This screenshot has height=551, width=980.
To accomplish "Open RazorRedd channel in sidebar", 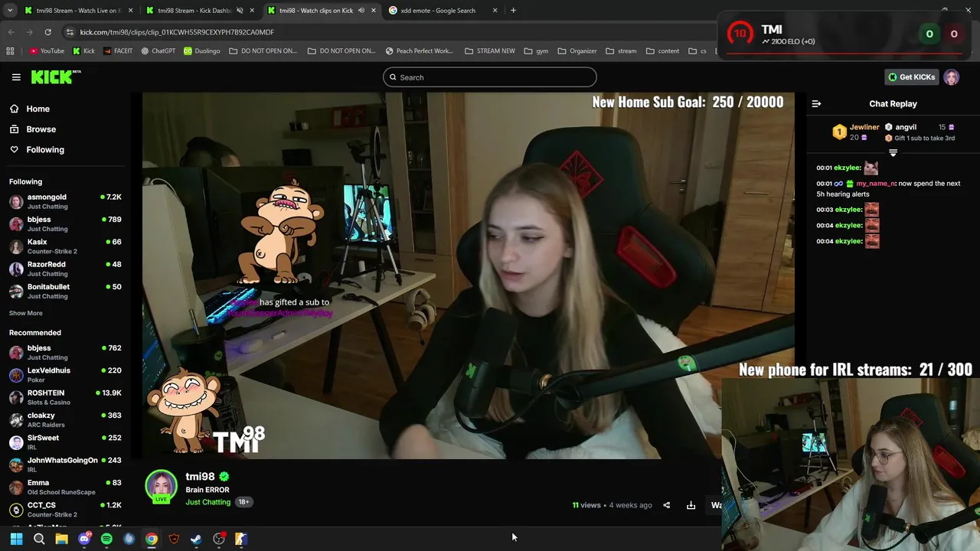I will (65, 269).
